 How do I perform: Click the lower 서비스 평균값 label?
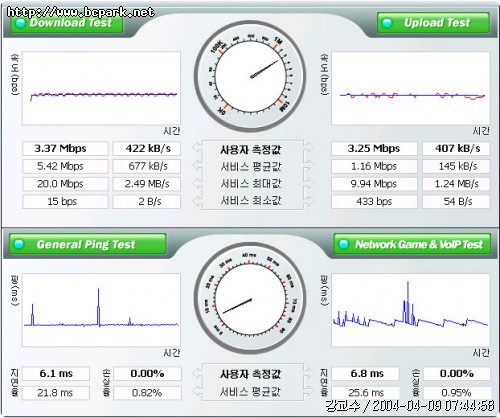[x=251, y=392]
